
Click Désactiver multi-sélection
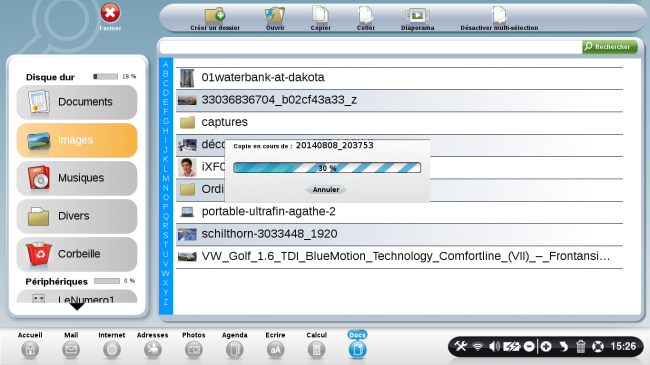point(499,19)
